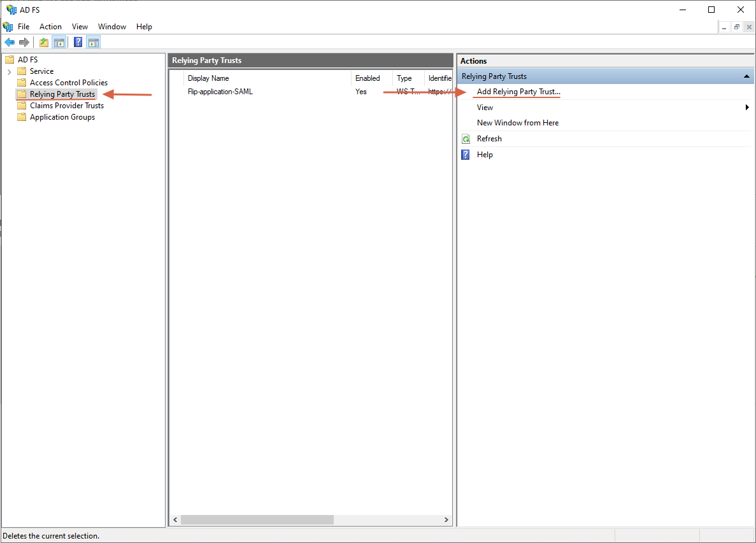756x543 pixels.
Task: Click the horizontal scrollbar right arrow
Action: tap(446, 520)
